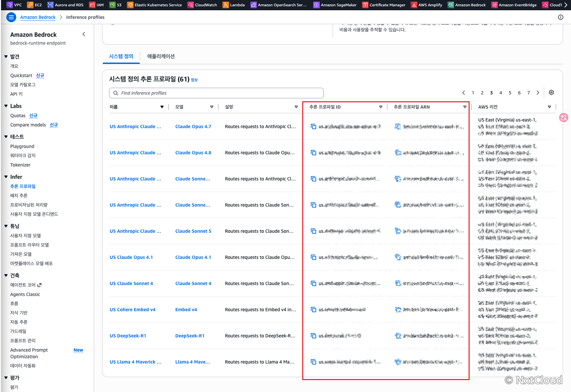
Task: Collapse the Amazon Bedrock side navigation
Action: click(84, 34)
